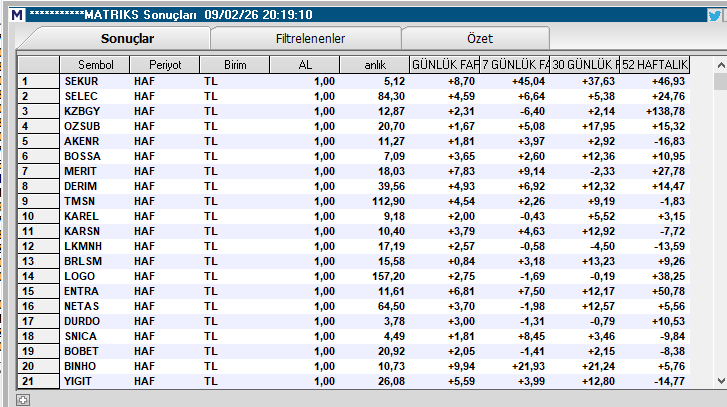The image size is (727, 407).
Task: Click the +50,78 52-week value
Action: pos(668,291)
